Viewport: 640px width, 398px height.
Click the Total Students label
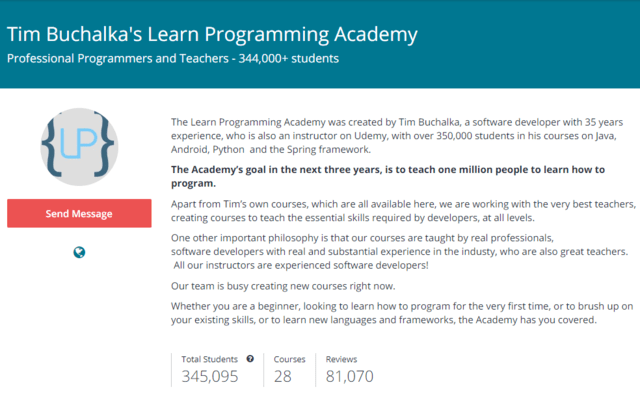209,359
